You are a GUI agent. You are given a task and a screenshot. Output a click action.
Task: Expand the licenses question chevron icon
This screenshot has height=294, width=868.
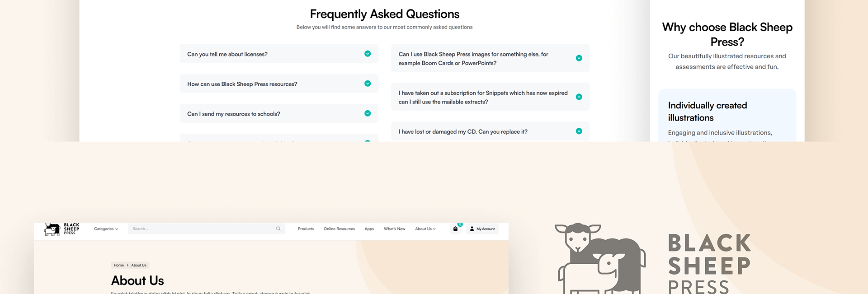tap(368, 54)
